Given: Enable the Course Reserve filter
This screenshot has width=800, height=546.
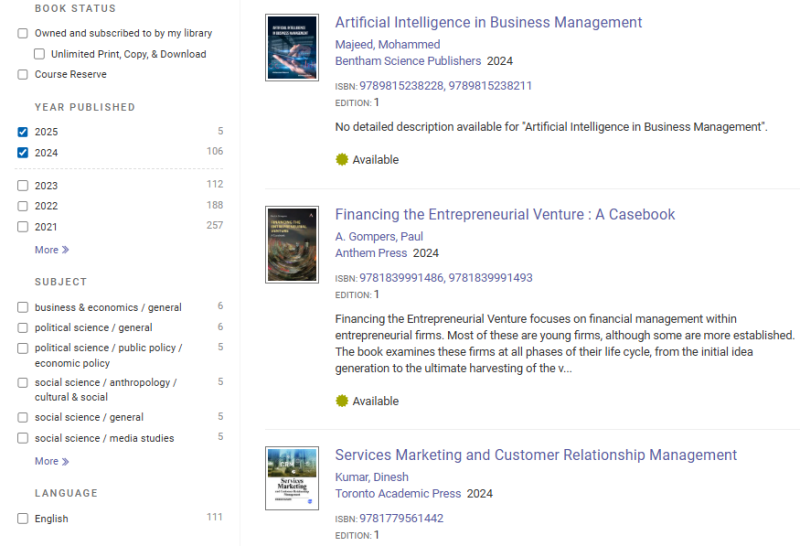Looking at the screenshot, I should pos(23,74).
